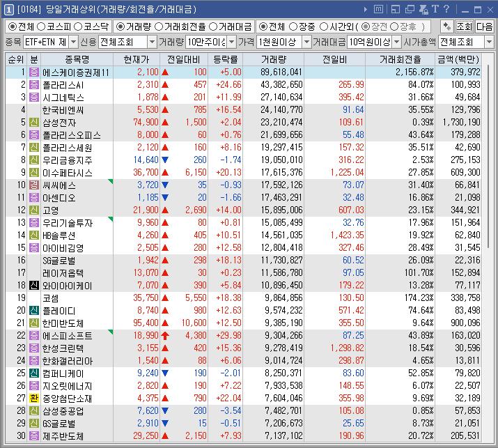Click the red up arrow on the 이수페타시스 row
This screenshot has width=498, height=448.
165,173
